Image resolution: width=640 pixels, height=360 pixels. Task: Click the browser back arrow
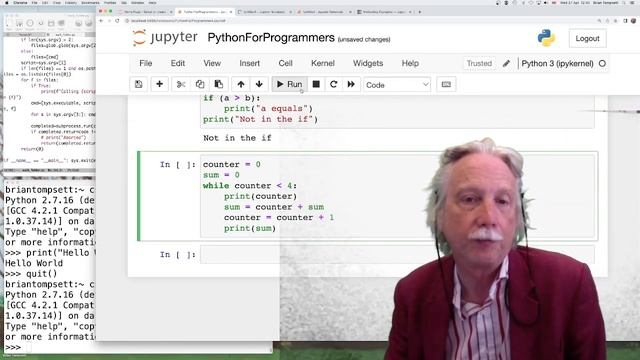coord(102,20)
